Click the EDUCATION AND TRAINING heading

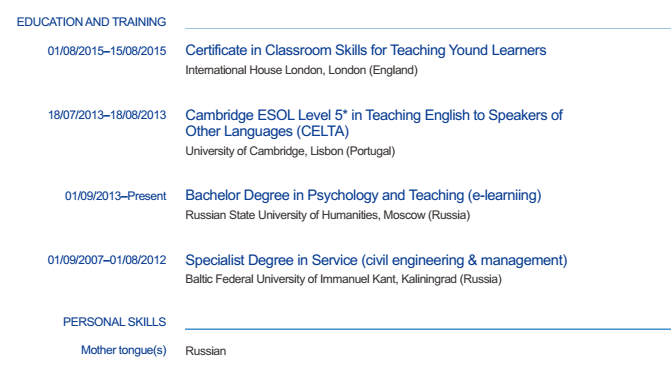pos(91,22)
